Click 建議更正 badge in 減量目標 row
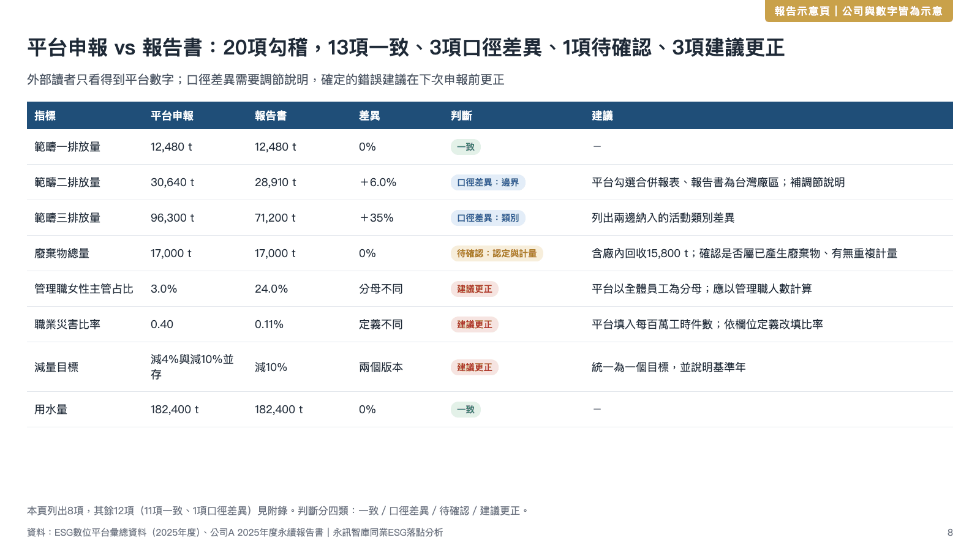The height and width of the screenshot is (551, 980). coord(475,367)
